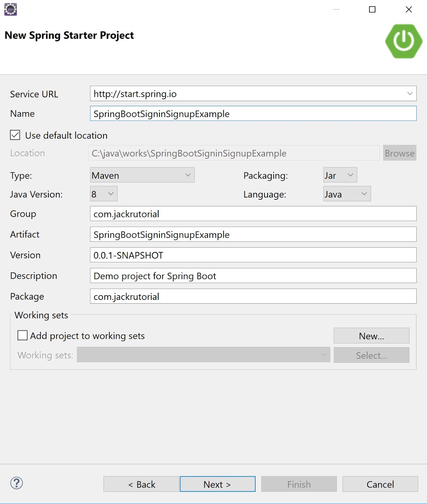Viewport: 427px width, 504px height.
Task: Open the Packaging dropdown showing Jar
Action: point(340,175)
